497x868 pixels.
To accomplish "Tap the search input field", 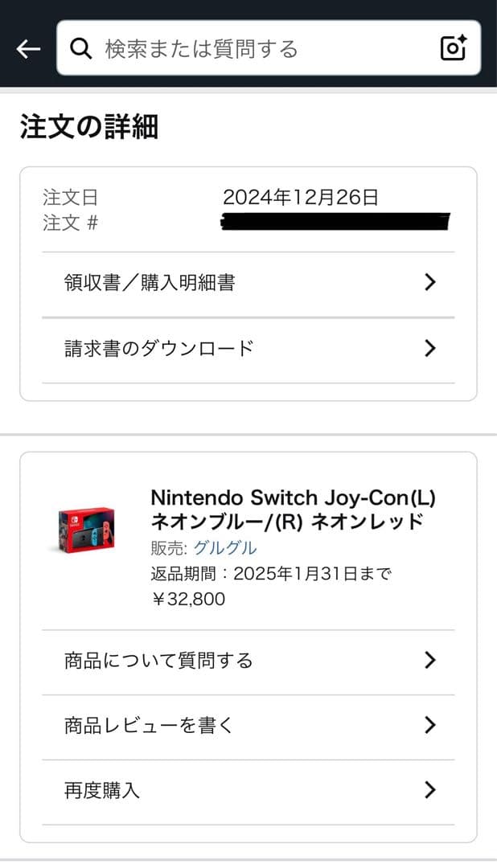I will 241,47.
